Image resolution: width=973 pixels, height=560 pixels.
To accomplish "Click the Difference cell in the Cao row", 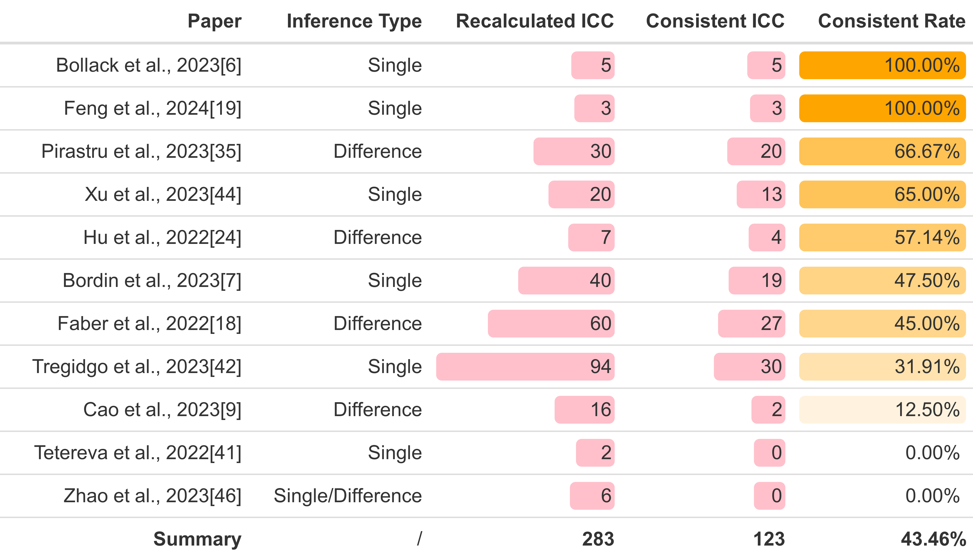I will pos(378,410).
